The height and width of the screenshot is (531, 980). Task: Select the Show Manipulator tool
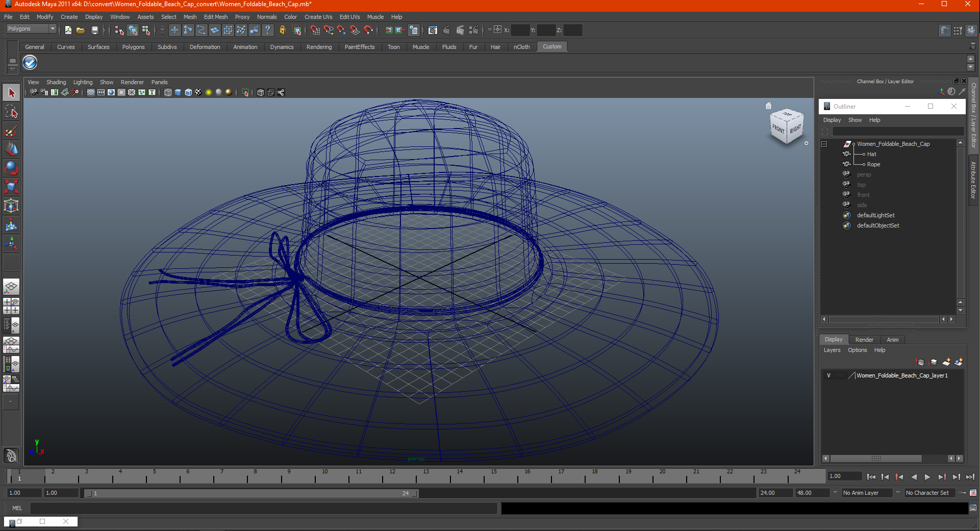coord(11,243)
